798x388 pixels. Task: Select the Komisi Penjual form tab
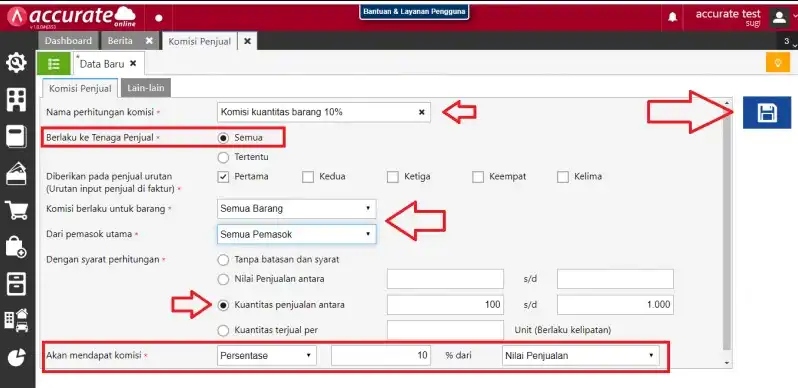tap(80, 88)
